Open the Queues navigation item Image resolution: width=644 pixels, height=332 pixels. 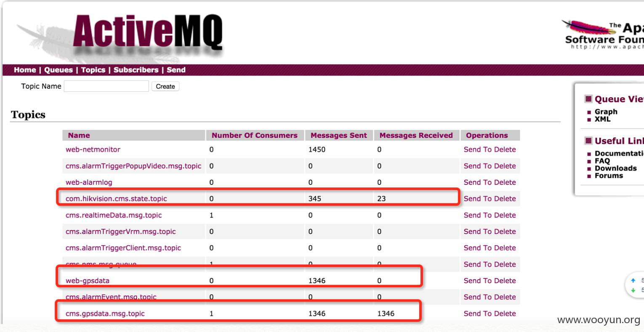point(59,70)
